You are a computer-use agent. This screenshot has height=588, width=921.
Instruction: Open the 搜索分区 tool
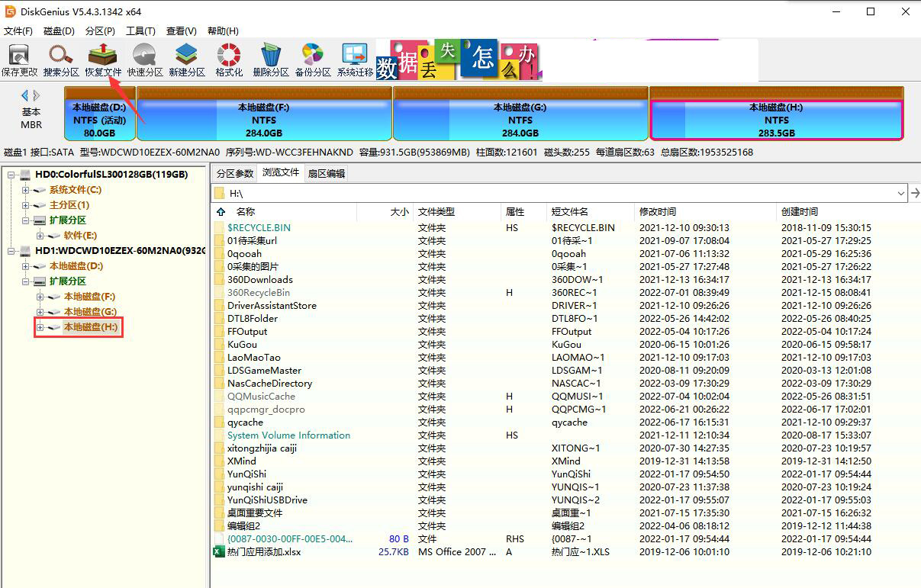coord(61,59)
